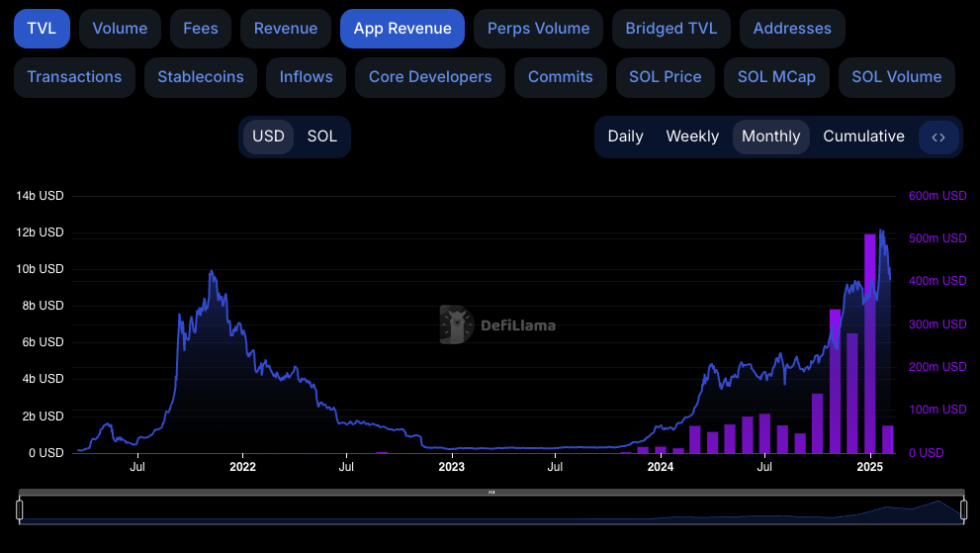Image resolution: width=980 pixels, height=553 pixels.
Task: Select USD denomination
Action: tap(268, 137)
